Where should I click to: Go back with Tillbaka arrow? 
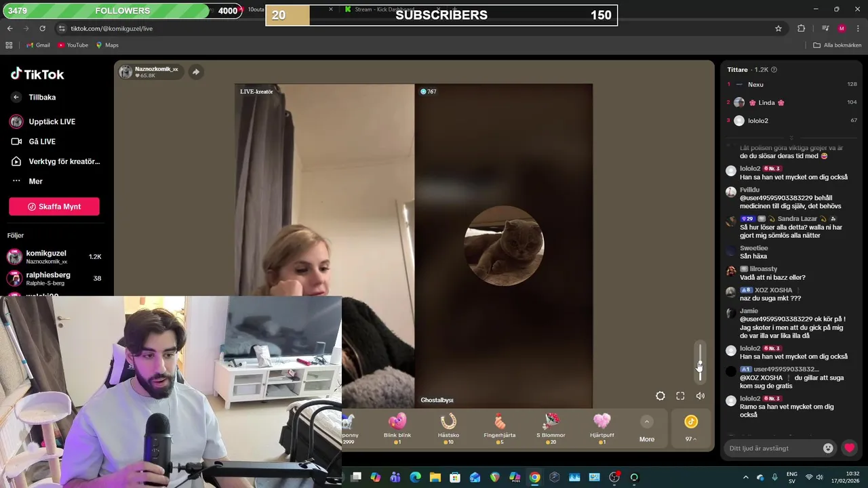16,98
